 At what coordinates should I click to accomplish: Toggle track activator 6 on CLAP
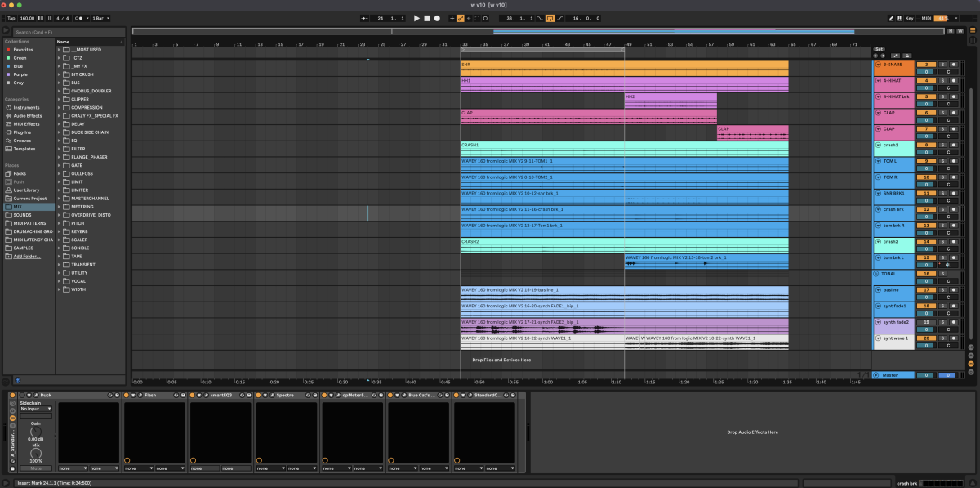point(925,112)
